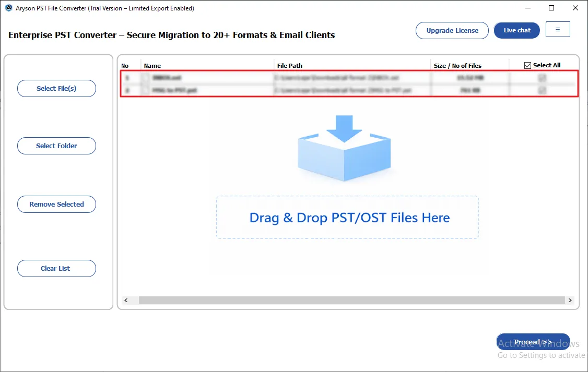
Task: Toggle the Select All checkbox
Action: point(527,66)
